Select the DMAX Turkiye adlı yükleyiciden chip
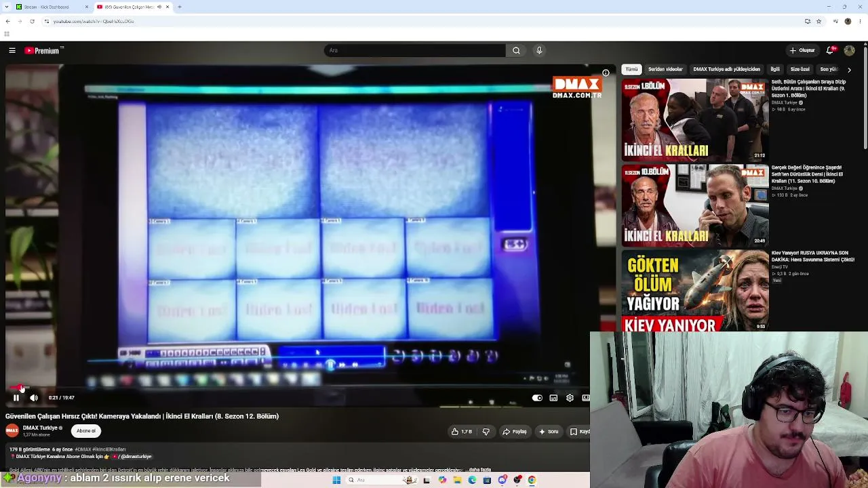Image resolution: width=868 pixels, height=488 pixels. pyautogui.click(x=726, y=69)
